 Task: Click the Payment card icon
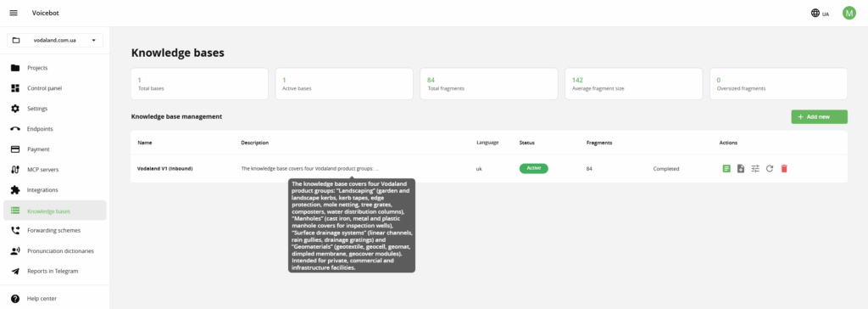click(x=15, y=149)
